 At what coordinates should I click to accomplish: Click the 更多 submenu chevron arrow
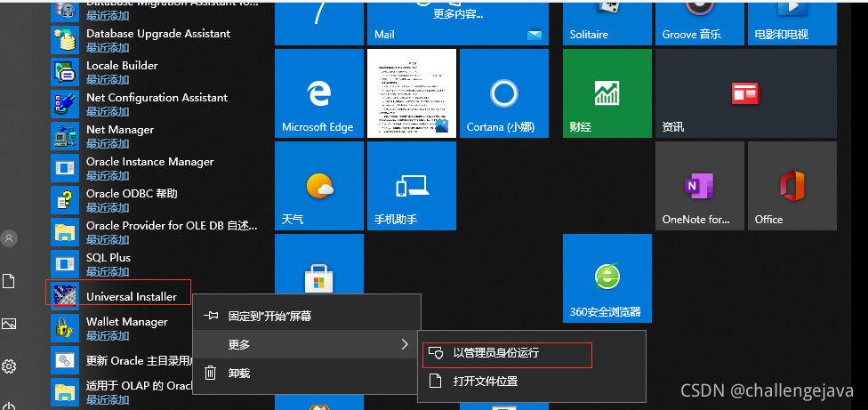pyautogui.click(x=405, y=344)
